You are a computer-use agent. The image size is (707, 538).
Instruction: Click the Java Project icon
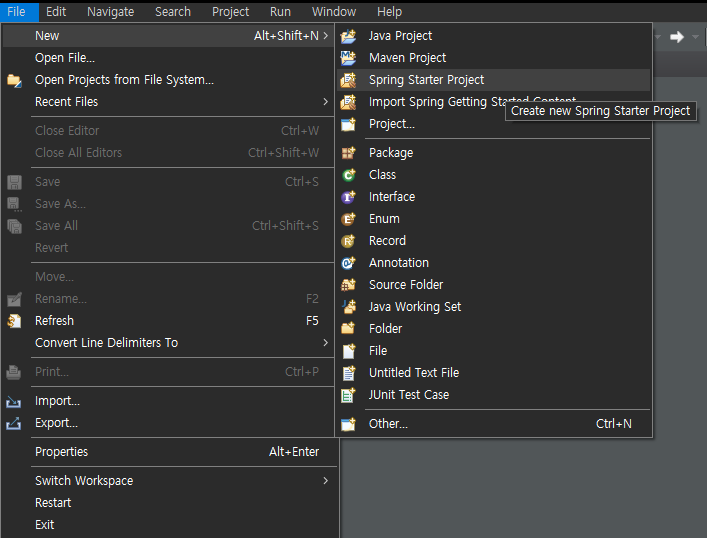[348, 36]
